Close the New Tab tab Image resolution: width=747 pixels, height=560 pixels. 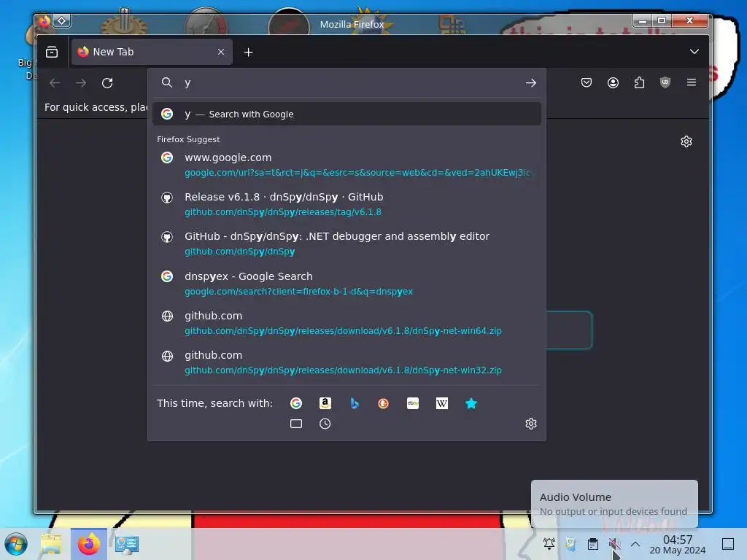tap(221, 52)
